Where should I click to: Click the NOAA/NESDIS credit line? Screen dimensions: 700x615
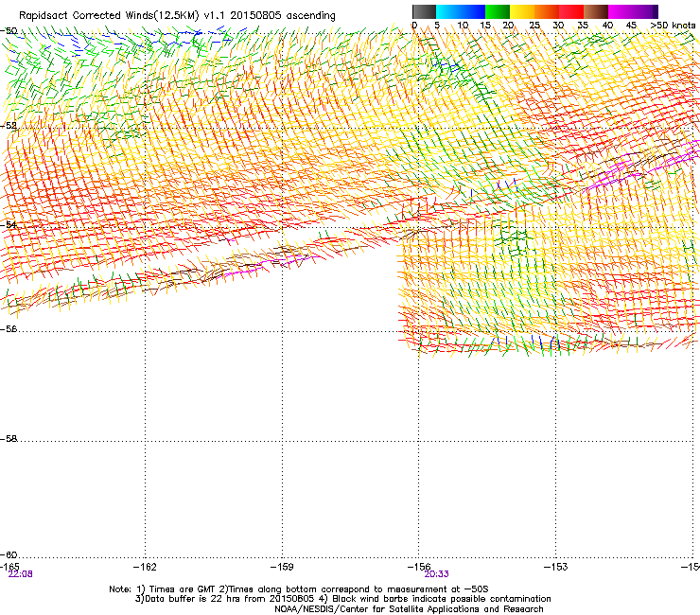(409, 609)
